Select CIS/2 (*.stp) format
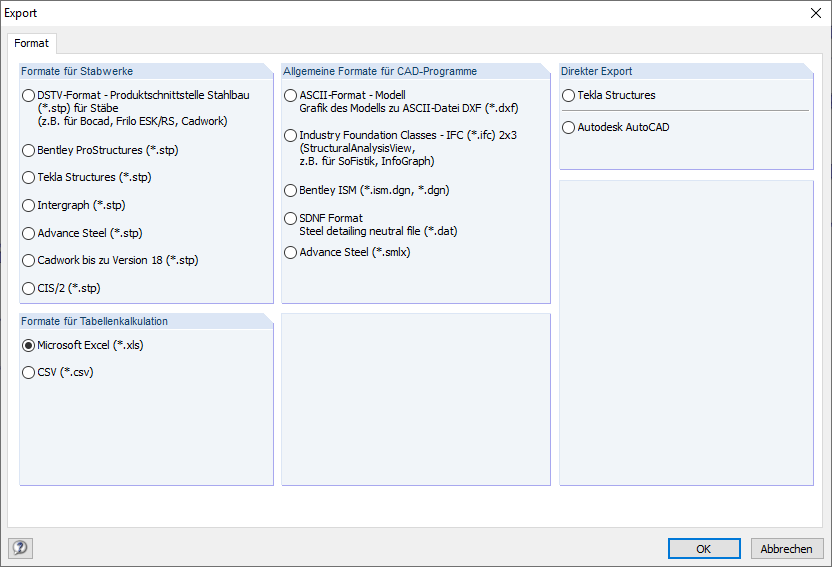 coord(28,288)
